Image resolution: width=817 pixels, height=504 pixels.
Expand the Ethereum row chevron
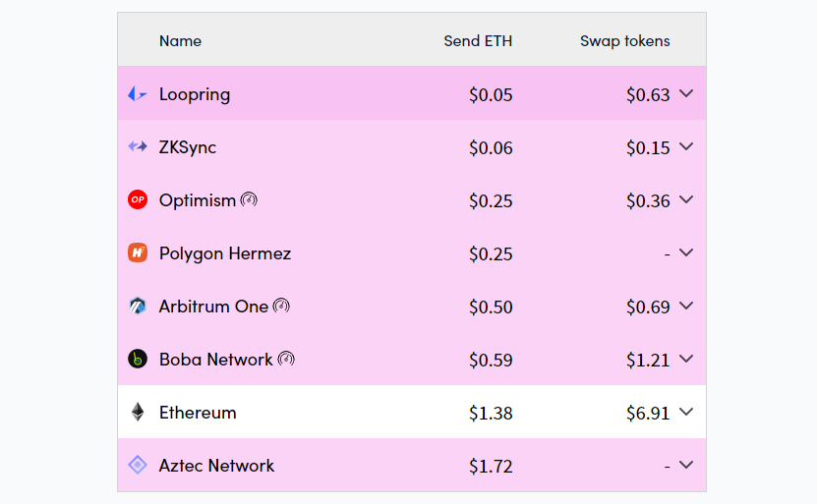coord(686,413)
